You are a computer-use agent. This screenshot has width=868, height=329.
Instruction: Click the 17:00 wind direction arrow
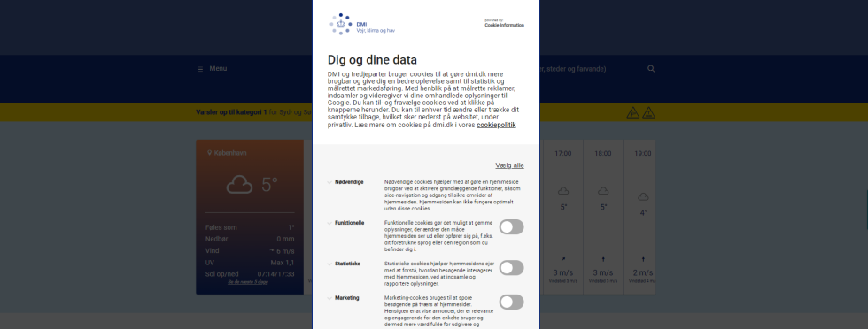563,259
